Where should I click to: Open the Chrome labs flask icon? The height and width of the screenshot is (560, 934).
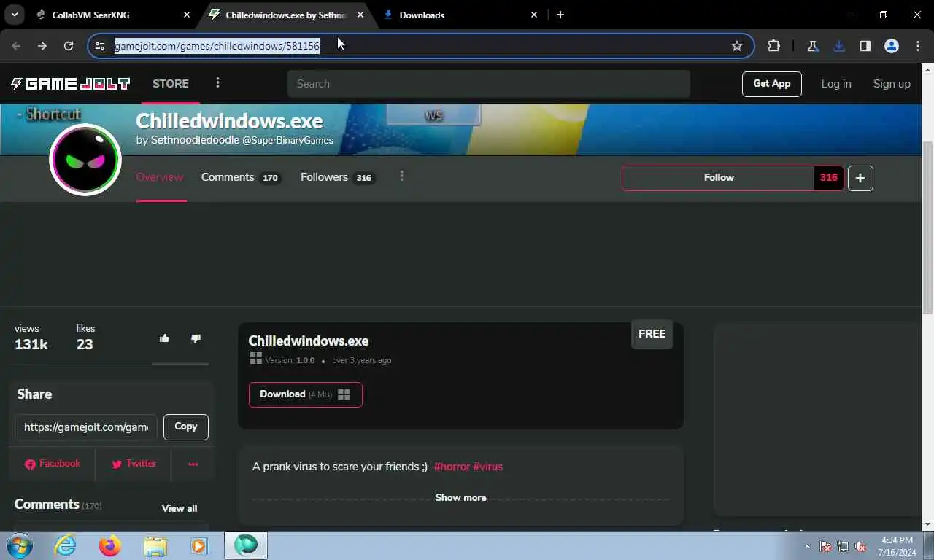coord(812,46)
